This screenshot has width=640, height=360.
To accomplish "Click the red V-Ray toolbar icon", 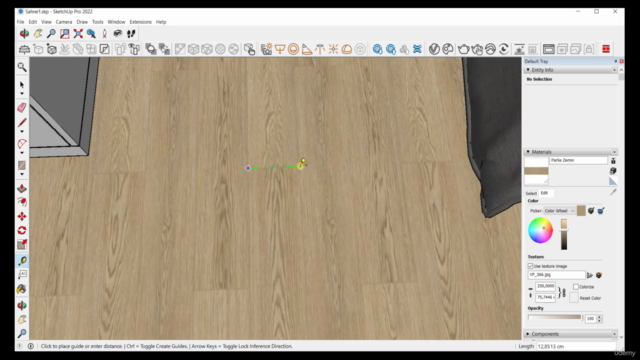I will pyautogui.click(x=606, y=49).
